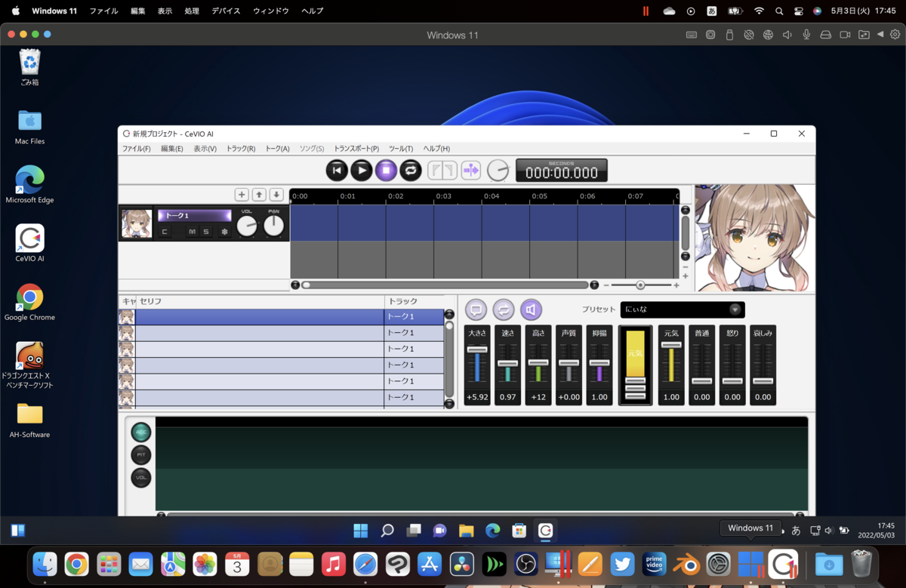Image resolution: width=906 pixels, height=588 pixels.
Task: Select the VOL volume edit button
Action: coord(141,478)
